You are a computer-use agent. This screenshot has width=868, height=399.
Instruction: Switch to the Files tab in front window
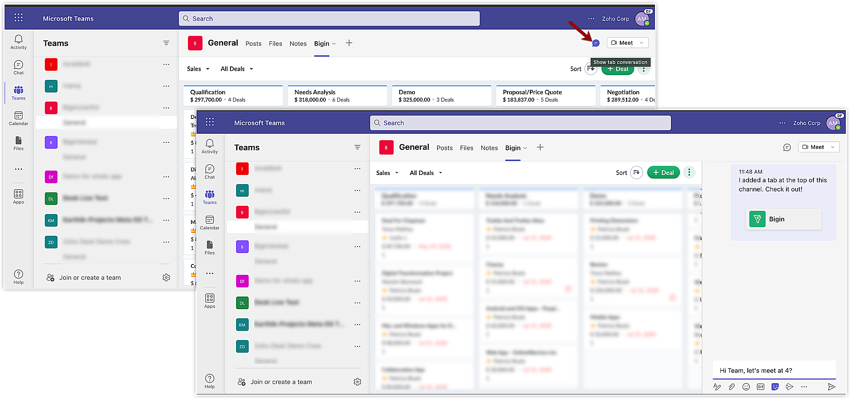[x=467, y=148]
